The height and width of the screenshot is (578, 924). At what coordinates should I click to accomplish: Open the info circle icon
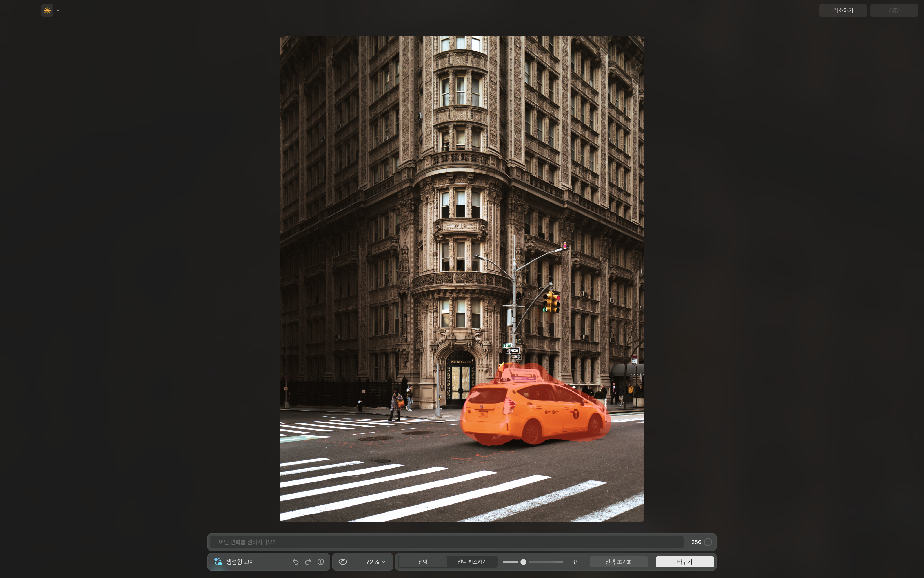tap(321, 562)
